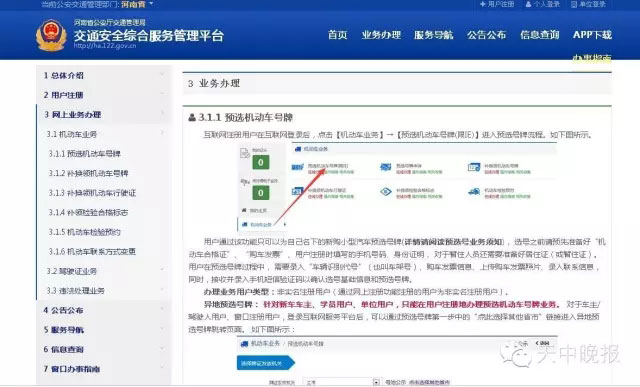
Task: Expand chevron beside 5 服务导航
Action: (x=162, y=329)
